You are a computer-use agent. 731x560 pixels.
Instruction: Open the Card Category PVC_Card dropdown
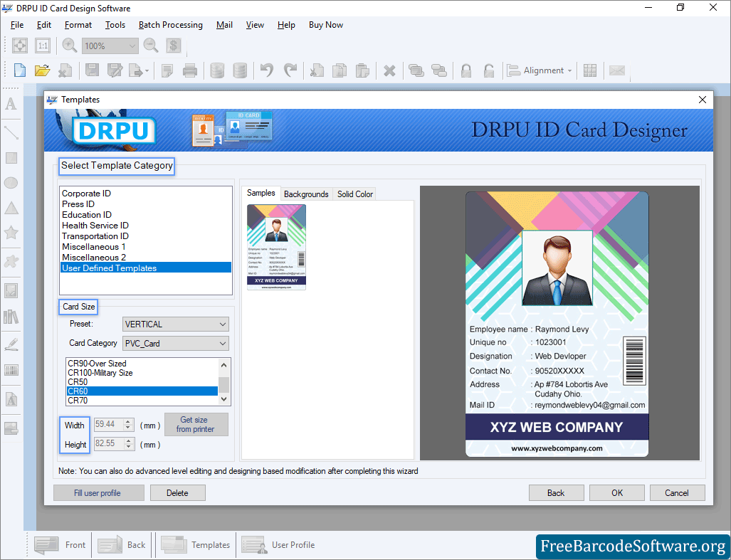[176, 344]
